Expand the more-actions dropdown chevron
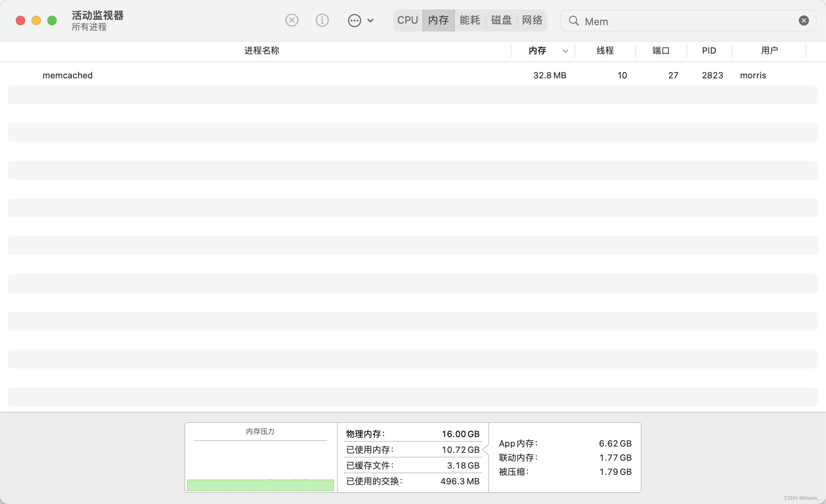 [x=370, y=20]
